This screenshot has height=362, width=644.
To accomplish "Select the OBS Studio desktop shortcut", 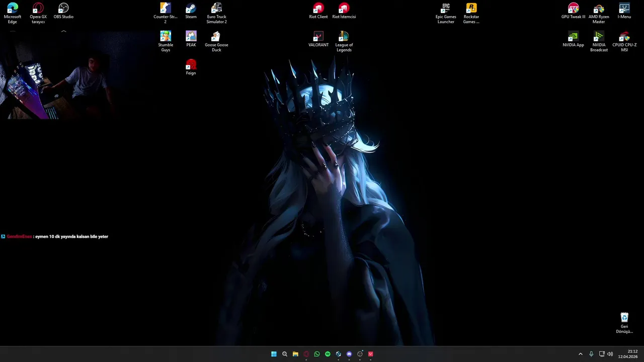I will (x=63, y=11).
